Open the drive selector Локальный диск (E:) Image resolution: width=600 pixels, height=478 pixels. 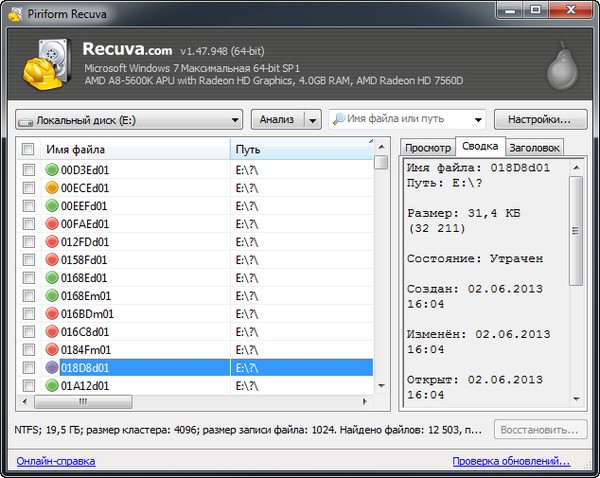129,120
